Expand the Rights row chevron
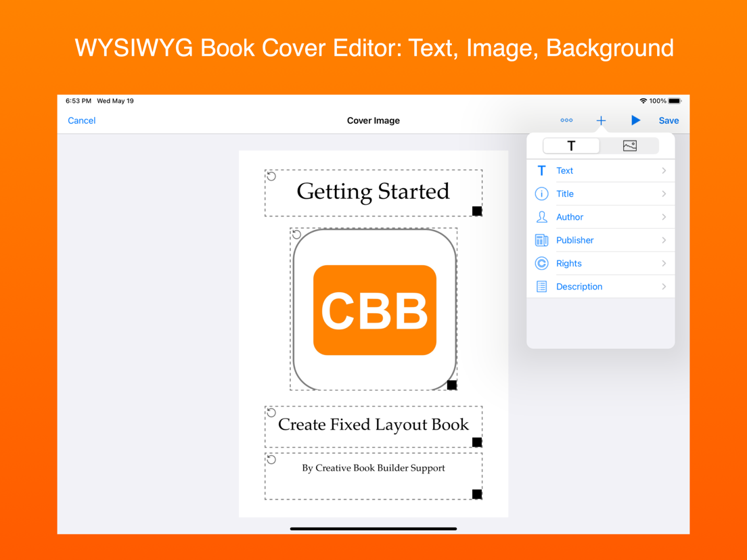The height and width of the screenshot is (560, 747). [x=664, y=263]
